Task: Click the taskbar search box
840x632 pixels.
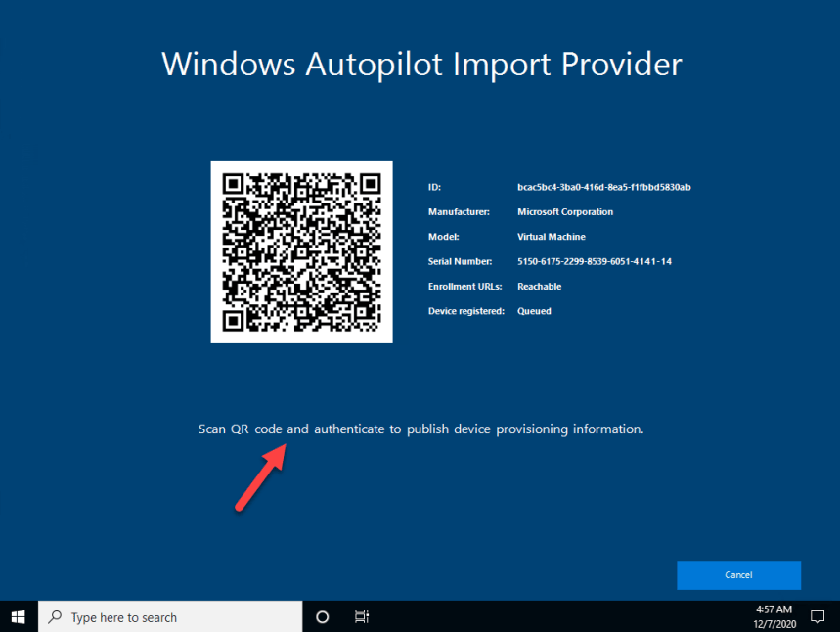Action: click(x=170, y=617)
